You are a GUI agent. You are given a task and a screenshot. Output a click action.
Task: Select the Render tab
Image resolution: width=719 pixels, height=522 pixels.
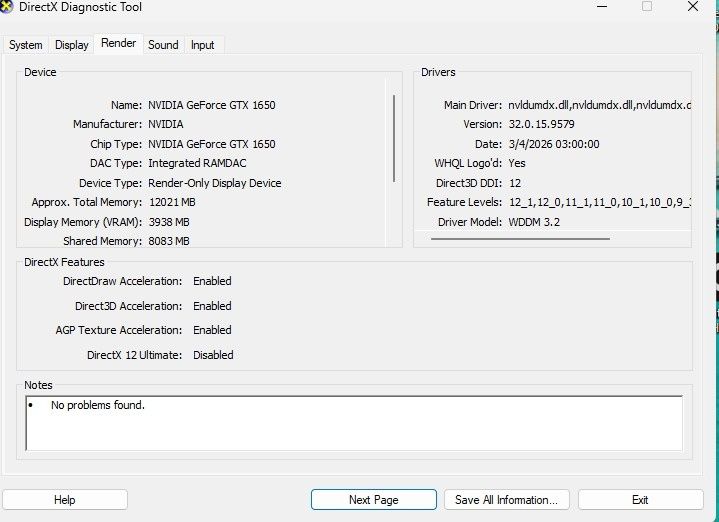(x=118, y=43)
